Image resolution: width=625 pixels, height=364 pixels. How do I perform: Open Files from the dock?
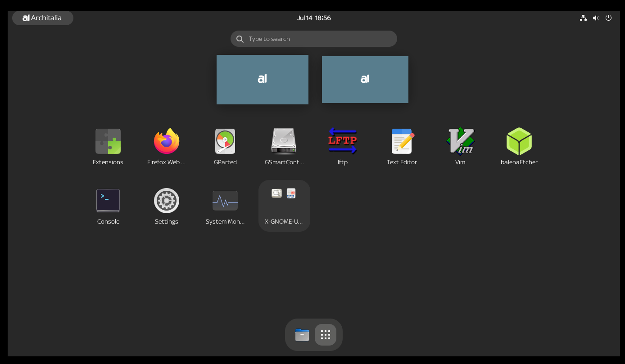click(302, 335)
